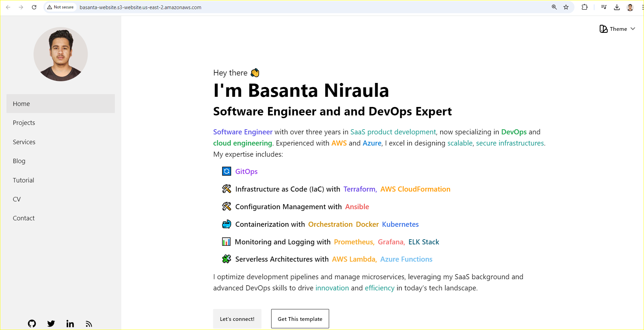Click the Not secure site info chip
The width and height of the screenshot is (644, 330).
coord(60,7)
